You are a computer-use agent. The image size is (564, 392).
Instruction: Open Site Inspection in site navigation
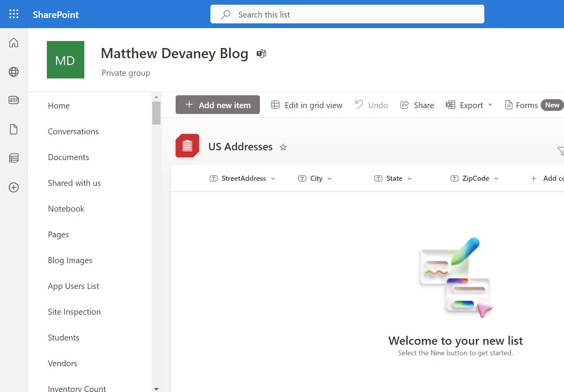point(74,312)
